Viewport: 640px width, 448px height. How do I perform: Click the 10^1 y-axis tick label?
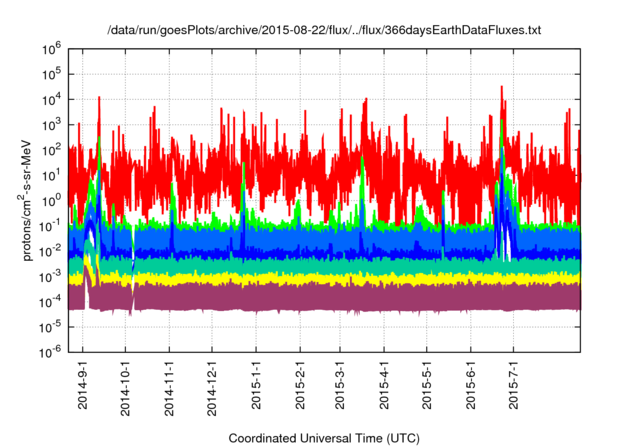(51, 176)
